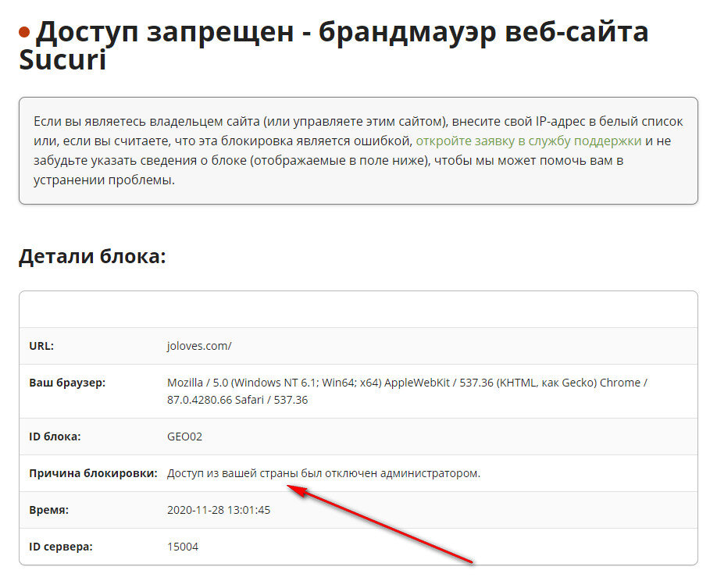Select the server ID value "15004"
This screenshot has width=717, height=588.
[183, 547]
